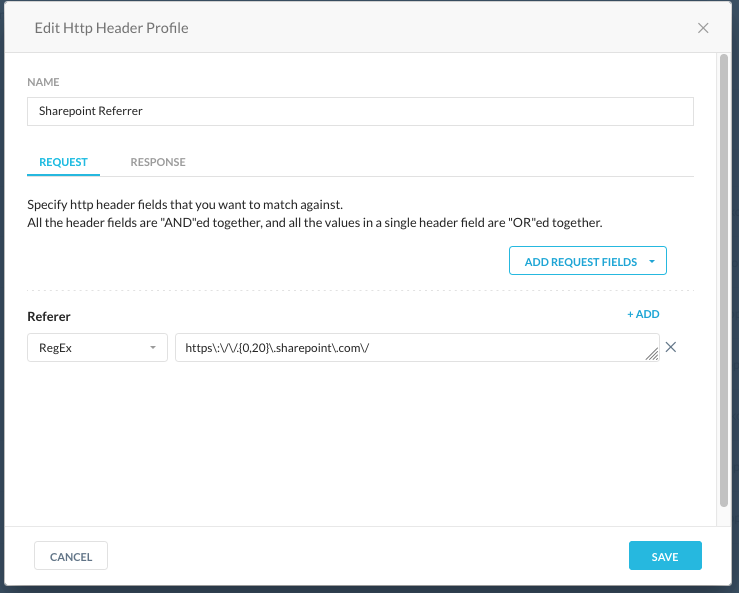Click the dialog's vertical scrollbar
This screenshot has width=739, height=593.
point(724,281)
